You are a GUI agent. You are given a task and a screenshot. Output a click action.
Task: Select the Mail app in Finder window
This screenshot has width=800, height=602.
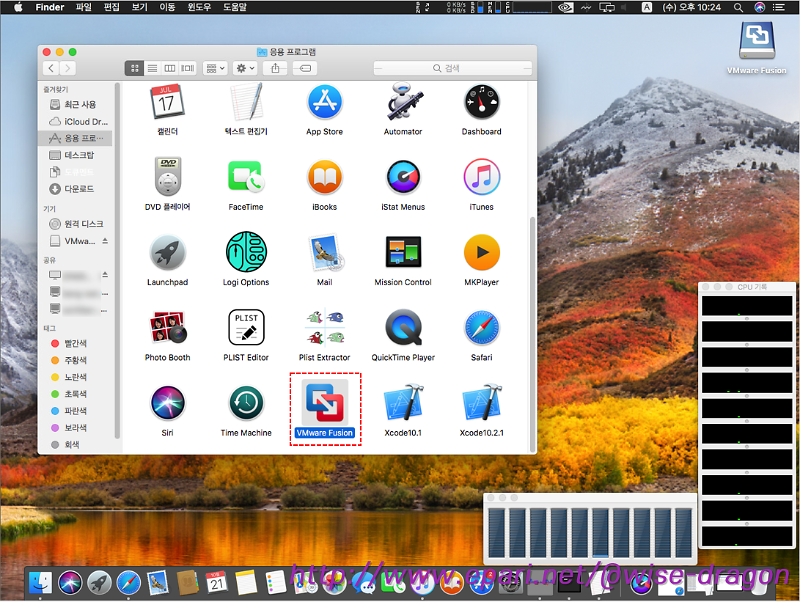click(326, 253)
